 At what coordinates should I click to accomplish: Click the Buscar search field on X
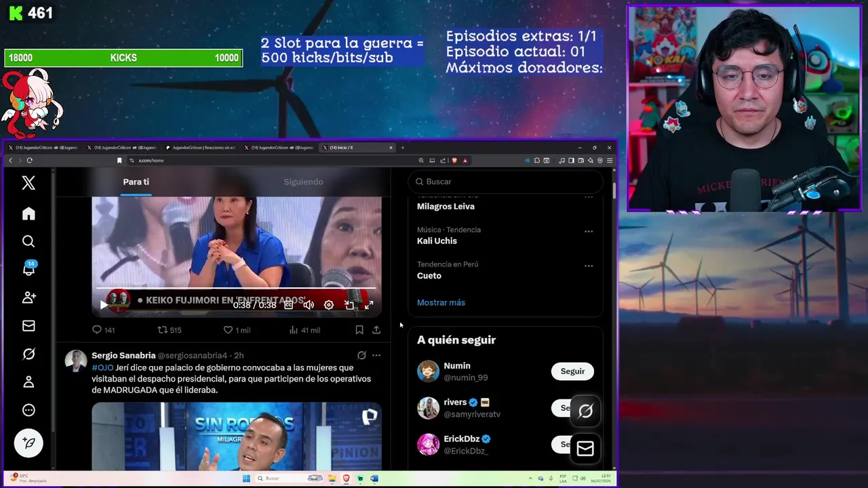(x=506, y=182)
